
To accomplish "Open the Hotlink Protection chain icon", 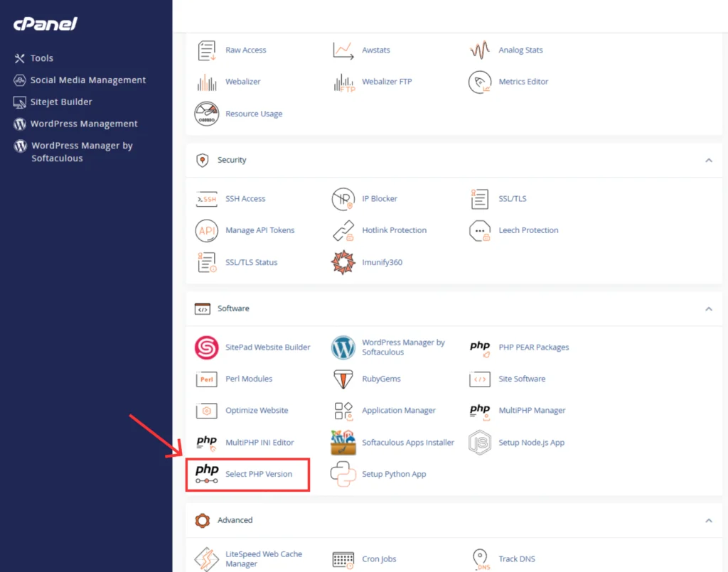I will [343, 230].
